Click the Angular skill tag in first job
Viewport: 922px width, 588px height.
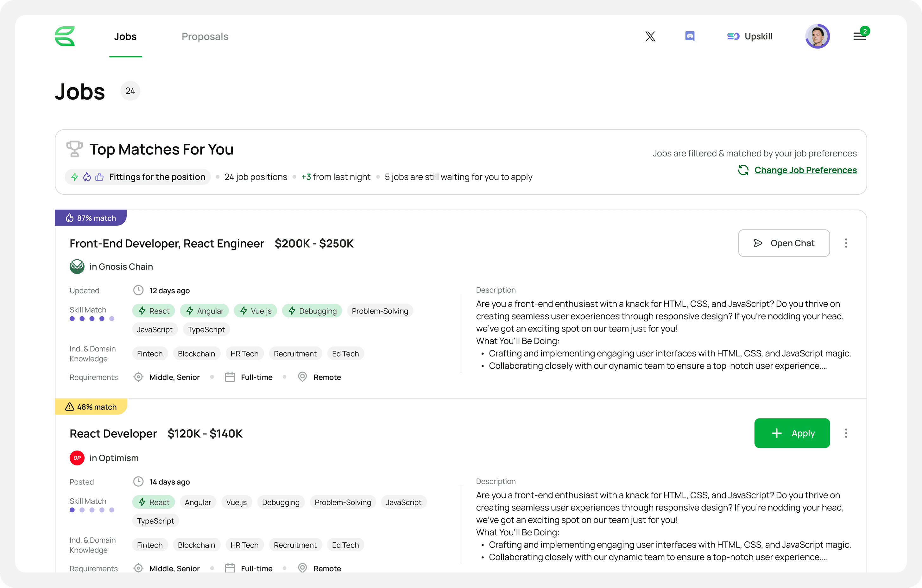pyautogui.click(x=205, y=311)
